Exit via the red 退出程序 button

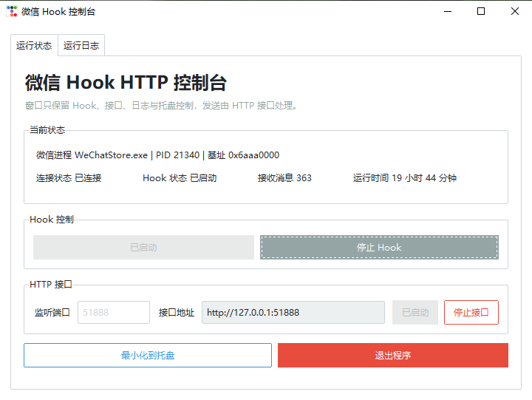tap(392, 356)
